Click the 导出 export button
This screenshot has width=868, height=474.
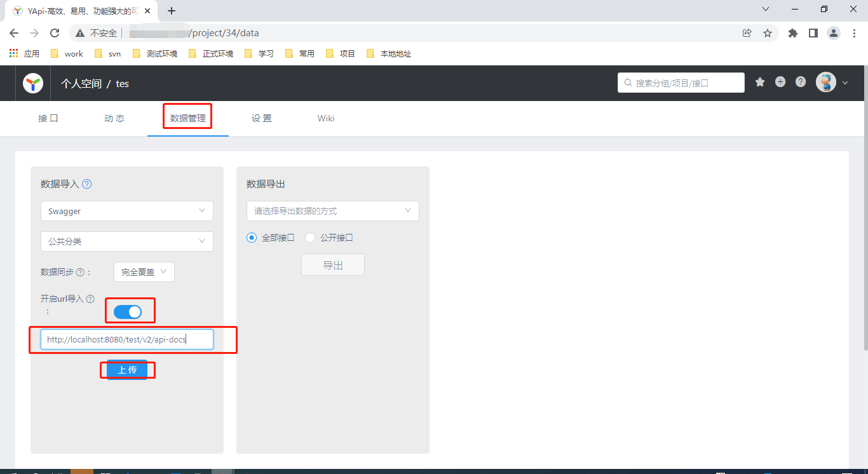coord(332,264)
